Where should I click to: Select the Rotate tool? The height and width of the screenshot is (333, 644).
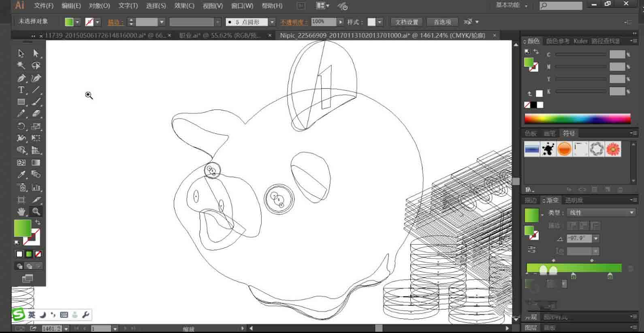(21, 126)
